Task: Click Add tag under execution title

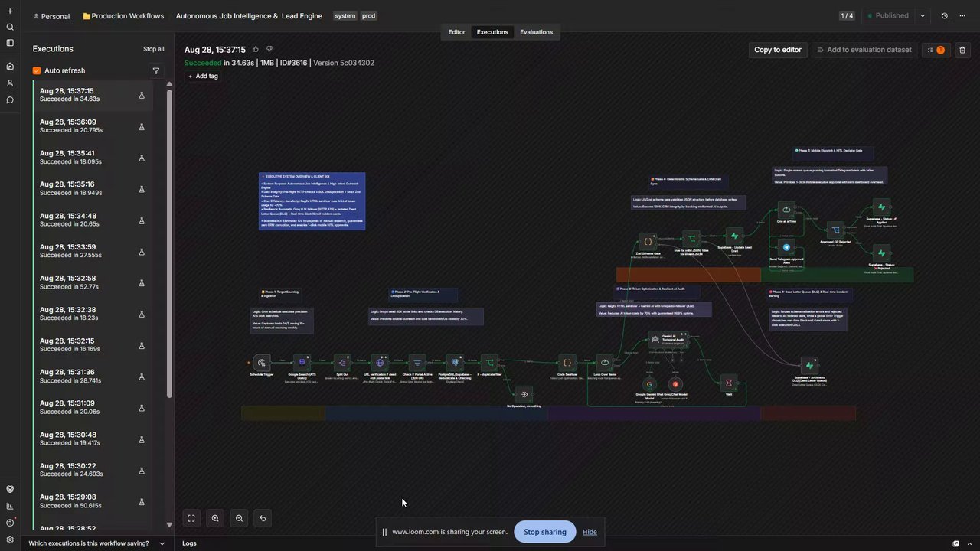Action: point(203,77)
